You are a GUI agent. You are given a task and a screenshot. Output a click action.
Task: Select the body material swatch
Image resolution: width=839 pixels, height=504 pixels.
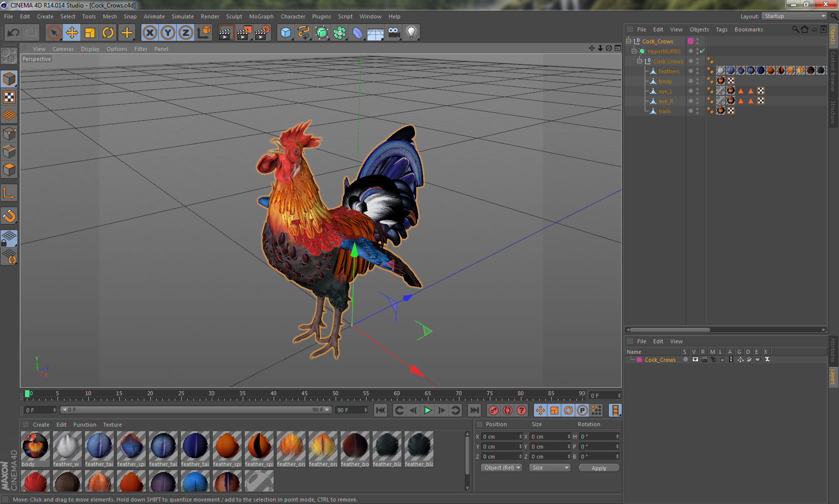[x=35, y=449]
